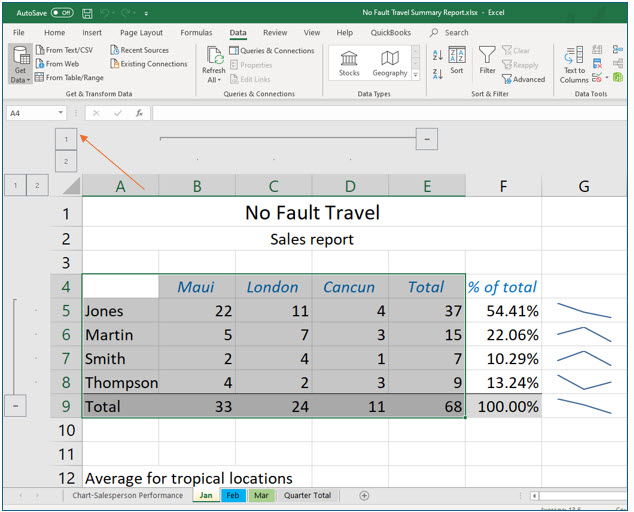Click the Save icon in title bar

coord(87,13)
